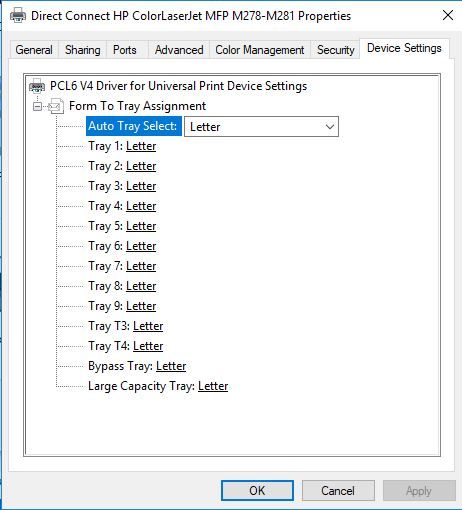Viewport: 462px width, 510px height.
Task: Click the Form To Tray Assignment envelope icon
Action: pos(56,106)
